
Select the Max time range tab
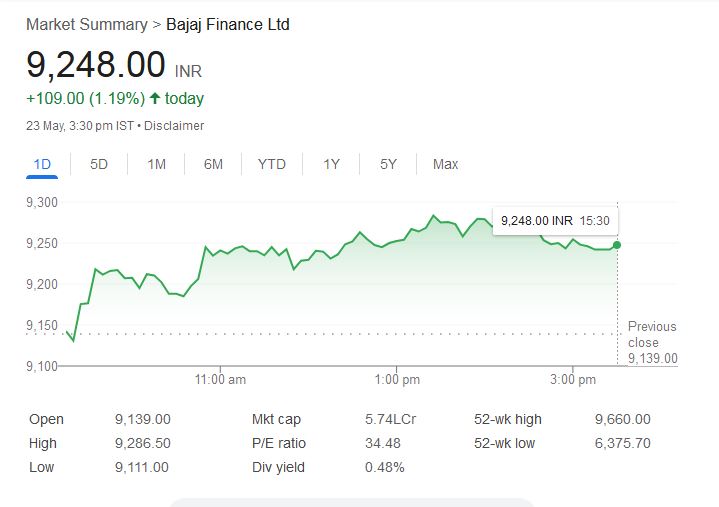point(445,164)
